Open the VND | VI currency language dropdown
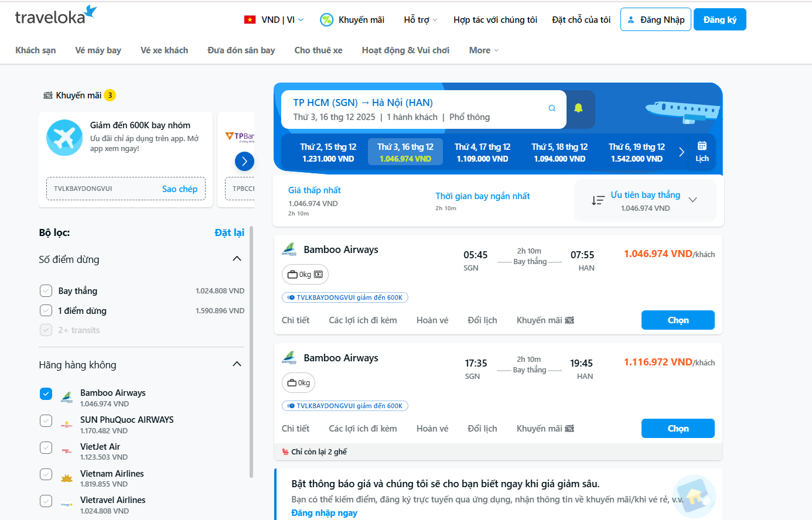Viewport: 812px width, 520px height. coord(274,20)
